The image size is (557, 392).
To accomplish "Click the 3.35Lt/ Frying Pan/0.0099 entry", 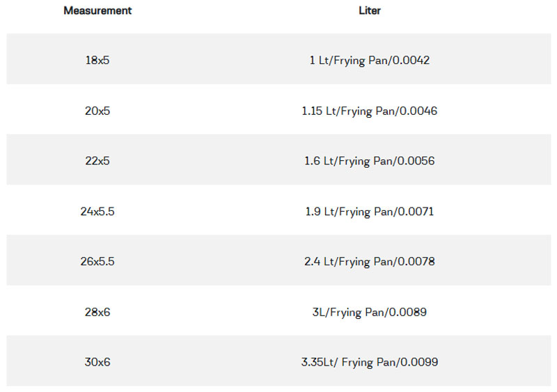I will click(370, 362).
